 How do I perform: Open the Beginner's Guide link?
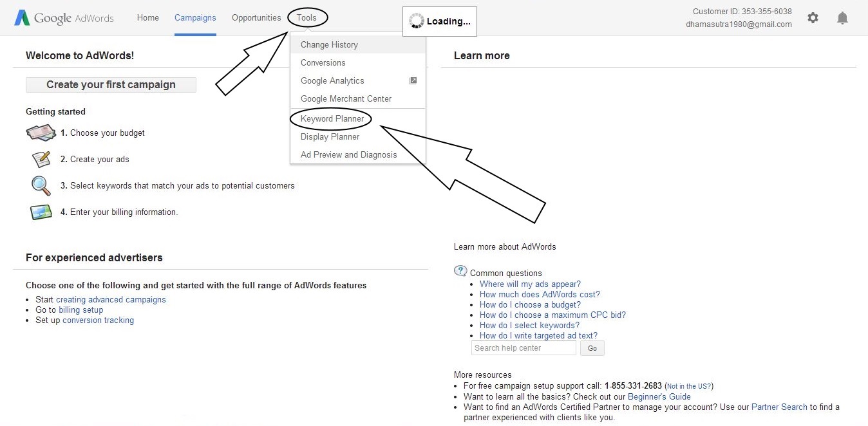click(x=659, y=397)
